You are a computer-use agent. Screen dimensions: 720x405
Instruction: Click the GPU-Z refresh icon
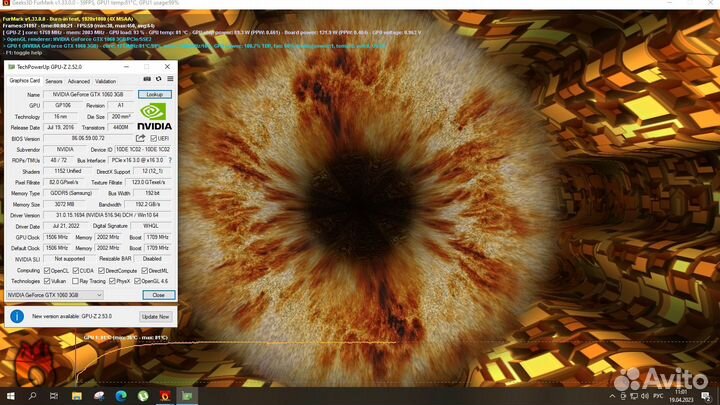(158, 81)
